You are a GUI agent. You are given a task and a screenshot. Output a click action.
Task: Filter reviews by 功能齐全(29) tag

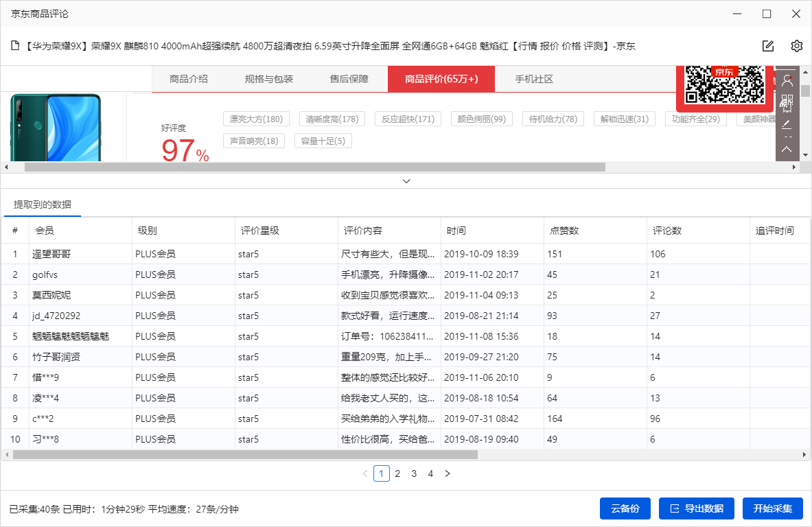click(x=696, y=119)
